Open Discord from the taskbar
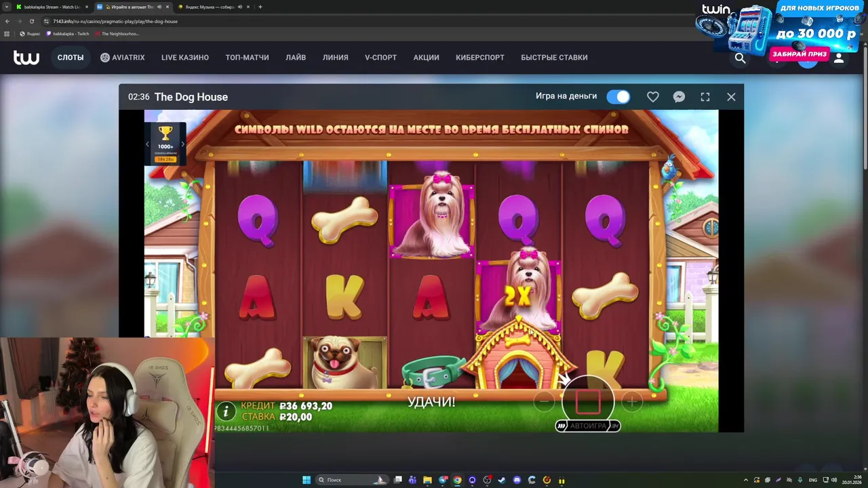The width and height of the screenshot is (868, 488). tap(517, 480)
